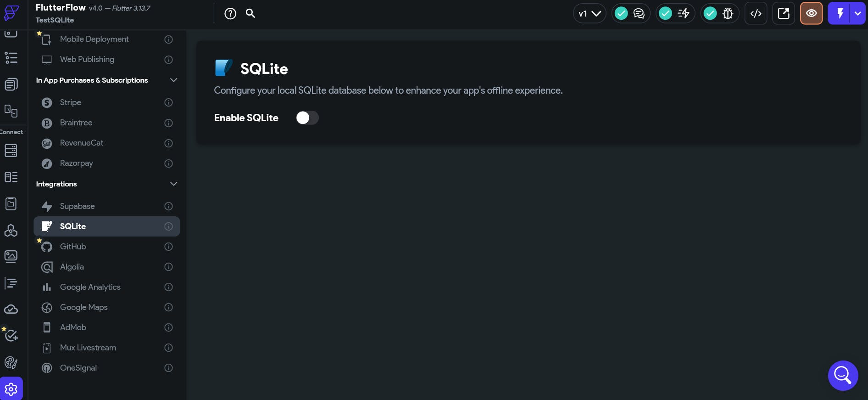
Task: Toggle the preview eye icon
Action: point(811,13)
